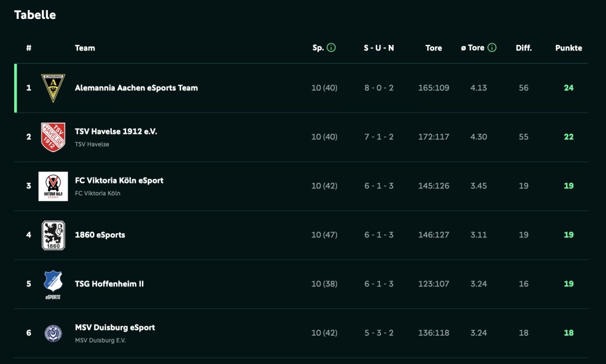
Task: Click Alemannia Aachen's 24 points value
Action: coord(568,88)
